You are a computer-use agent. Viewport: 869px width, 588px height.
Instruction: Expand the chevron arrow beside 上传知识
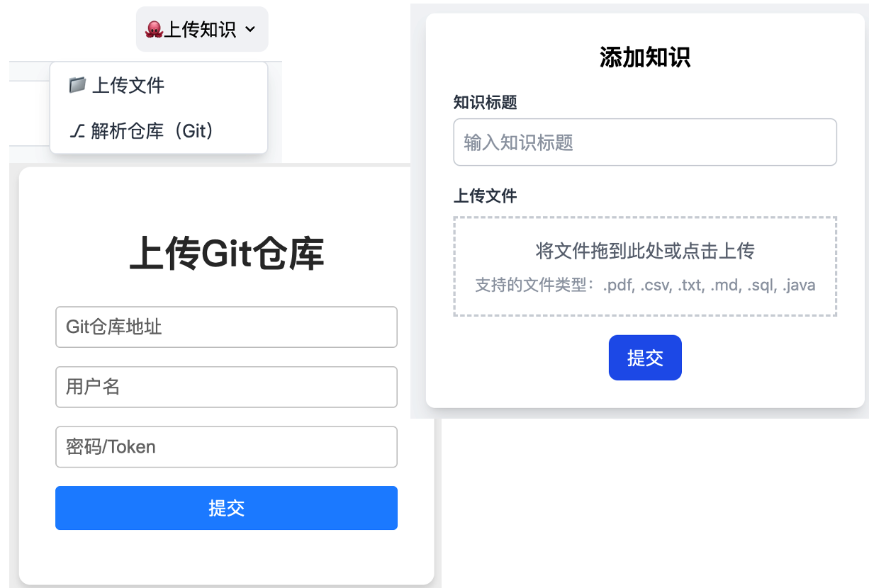[250, 30]
